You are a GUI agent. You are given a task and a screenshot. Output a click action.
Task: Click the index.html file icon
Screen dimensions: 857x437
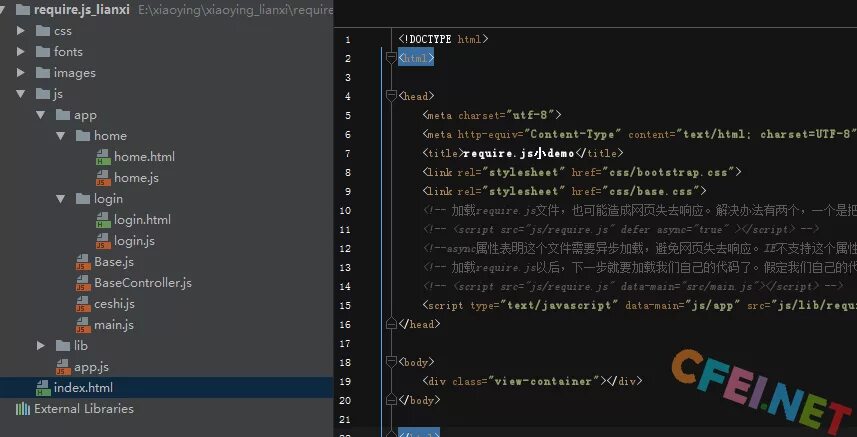coord(43,388)
